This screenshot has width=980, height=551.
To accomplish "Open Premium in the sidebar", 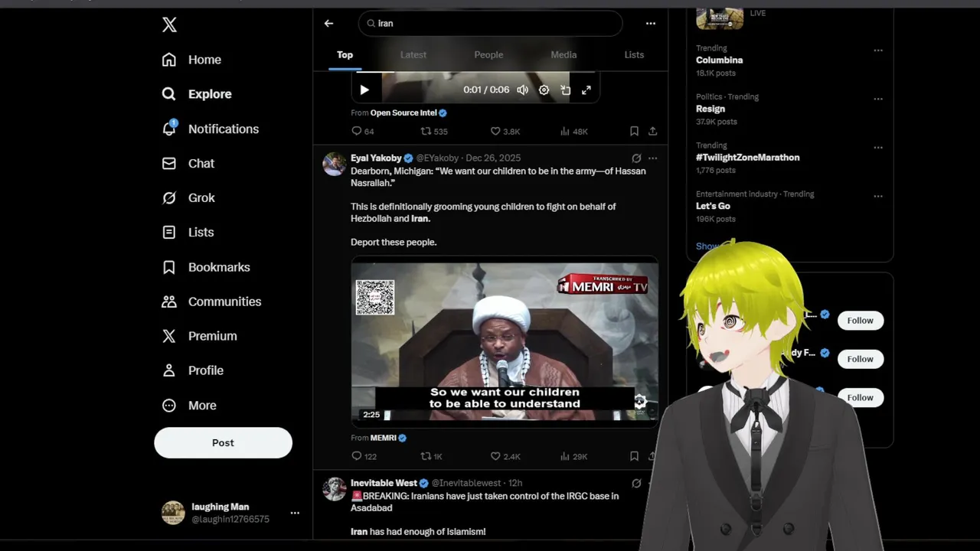I will (x=199, y=336).
